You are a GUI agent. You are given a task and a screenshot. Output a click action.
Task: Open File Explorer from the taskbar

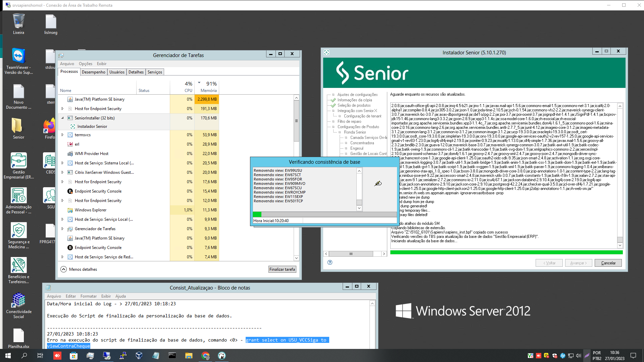tap(189, 356)
